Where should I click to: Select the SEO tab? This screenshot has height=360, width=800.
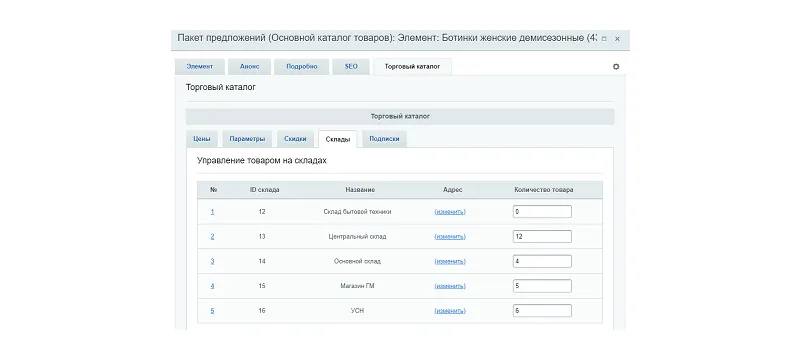[351, 67]
